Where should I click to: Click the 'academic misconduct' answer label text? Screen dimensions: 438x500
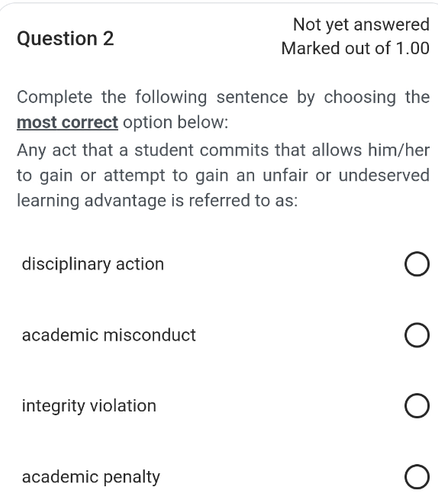point(109,335)
